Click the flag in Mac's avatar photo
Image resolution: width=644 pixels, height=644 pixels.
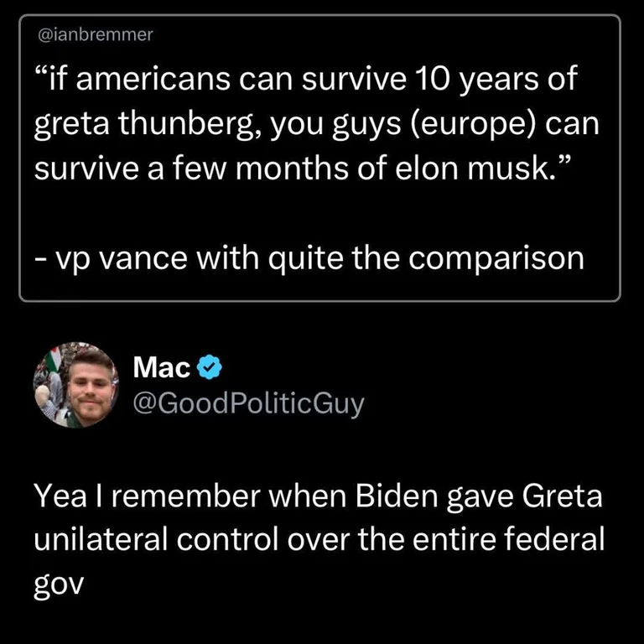coord(54,357)
